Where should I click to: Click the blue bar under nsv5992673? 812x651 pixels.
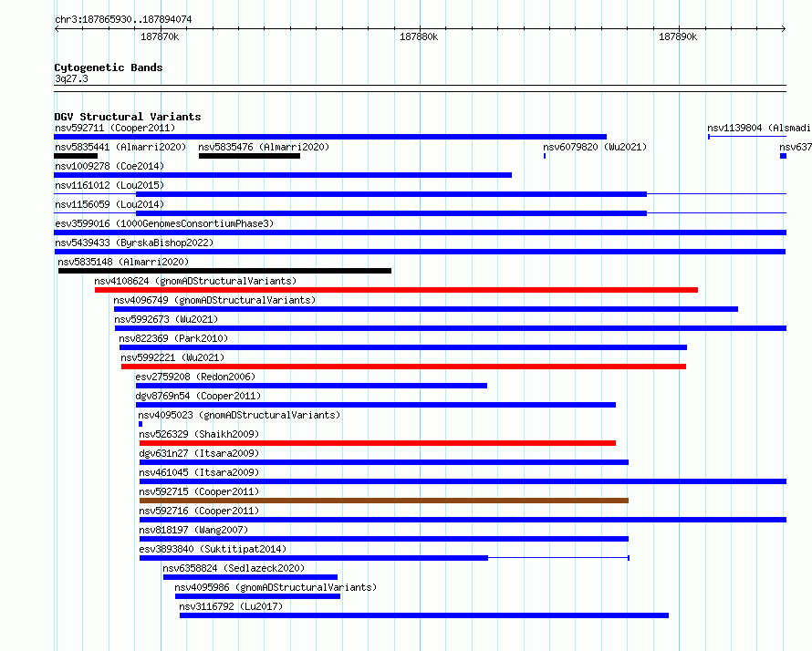point(451,328)
